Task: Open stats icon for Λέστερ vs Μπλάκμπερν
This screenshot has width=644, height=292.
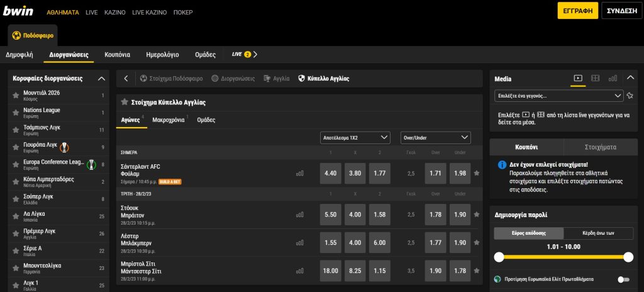Action: click(x=300, y=243)
